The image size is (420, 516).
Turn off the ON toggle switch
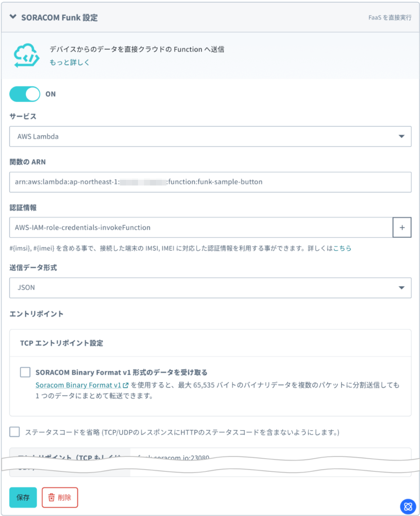coord(25,94)
